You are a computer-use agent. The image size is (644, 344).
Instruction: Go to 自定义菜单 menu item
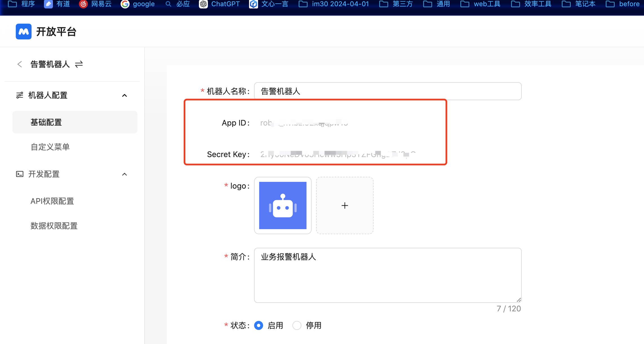(x=50, y=147)
